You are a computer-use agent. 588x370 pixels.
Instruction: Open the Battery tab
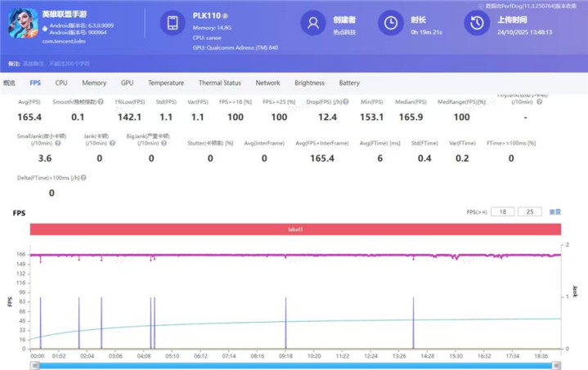[349, 83]
